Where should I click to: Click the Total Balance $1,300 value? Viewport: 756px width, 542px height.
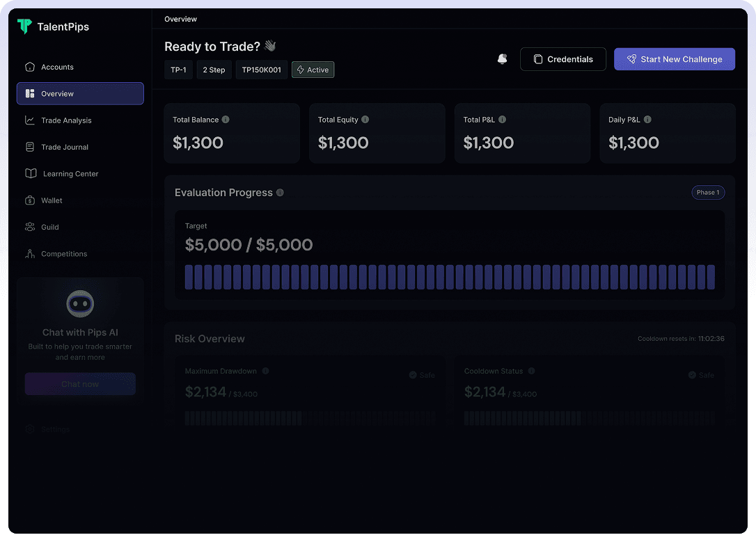[x=198, y=143]
